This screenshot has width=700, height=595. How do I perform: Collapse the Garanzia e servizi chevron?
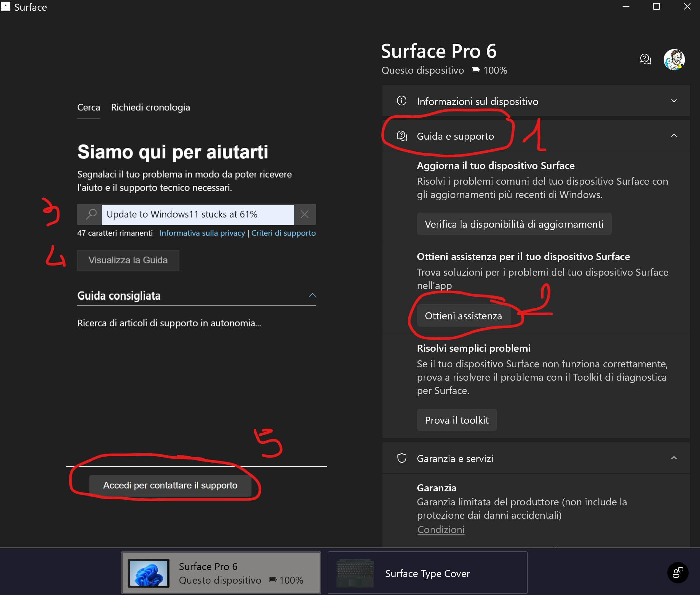pyautogui.click(x=674, y=458)
